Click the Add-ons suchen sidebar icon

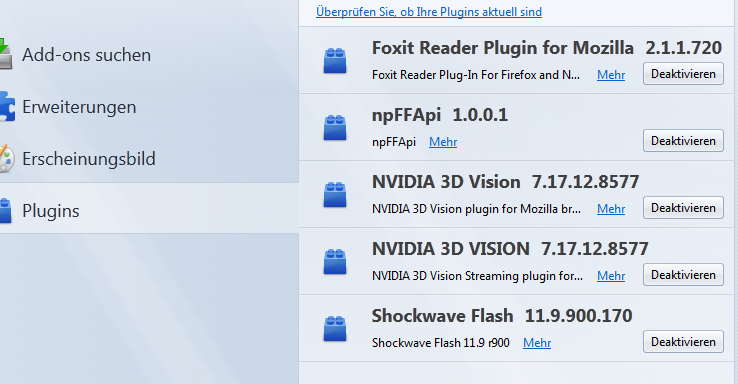[x=6, y=54]
